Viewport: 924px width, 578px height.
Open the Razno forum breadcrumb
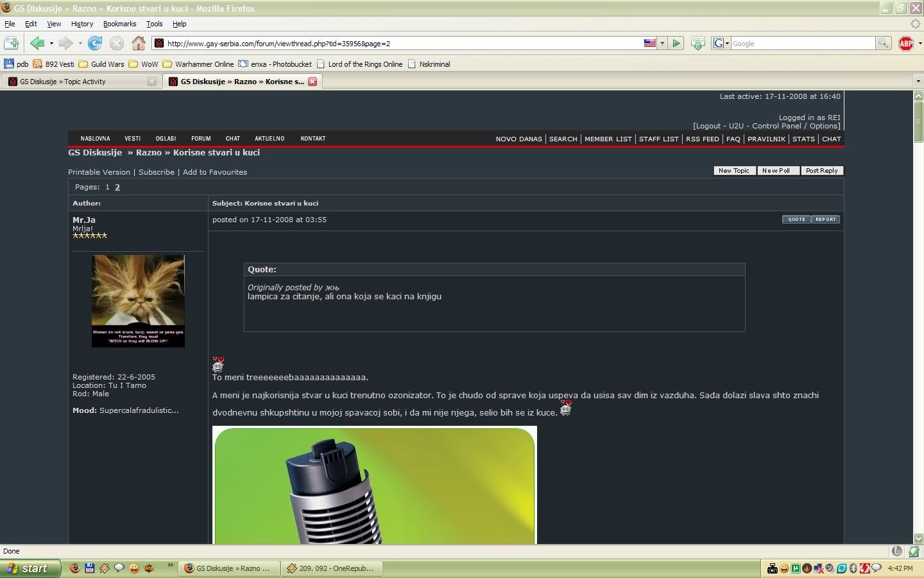click(149, 152)
